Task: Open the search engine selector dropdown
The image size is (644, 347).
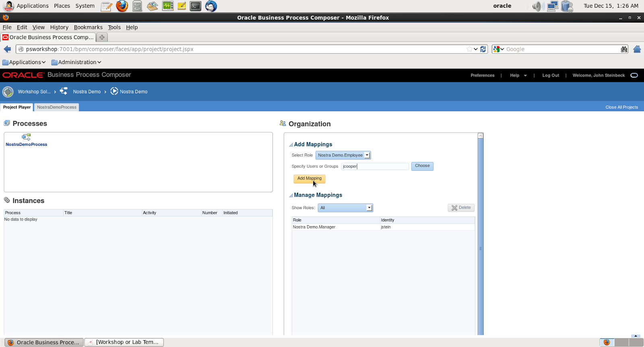Action: click(499, 49)
